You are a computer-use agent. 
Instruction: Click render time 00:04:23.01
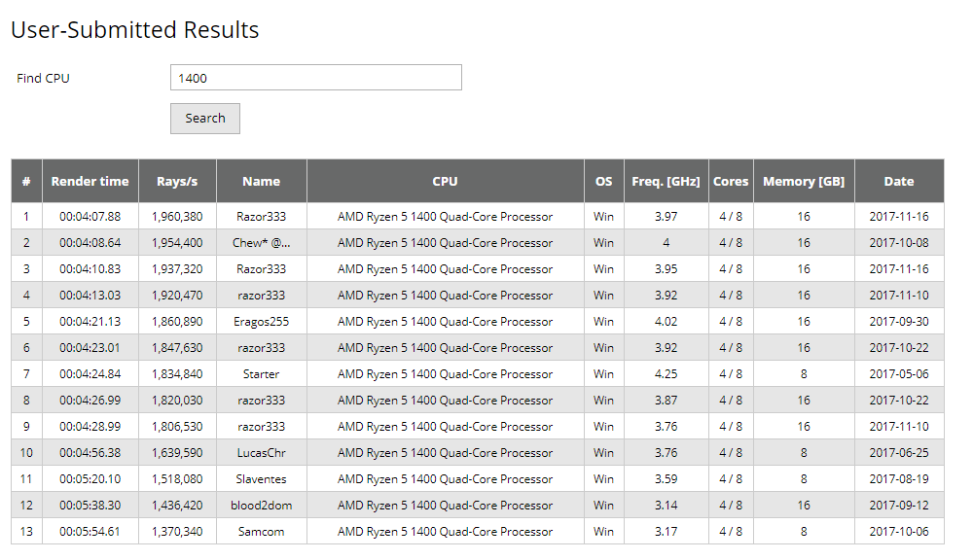(x=90, y=348)
